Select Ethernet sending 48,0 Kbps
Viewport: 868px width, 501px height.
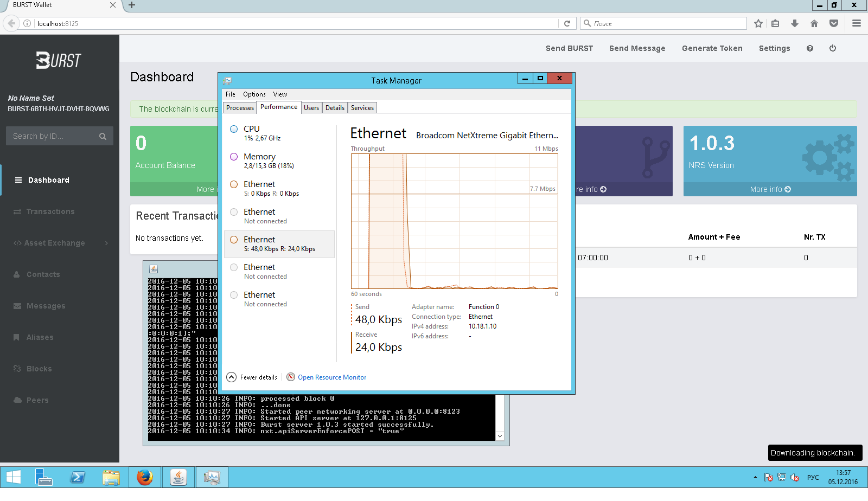pos(279,244)
